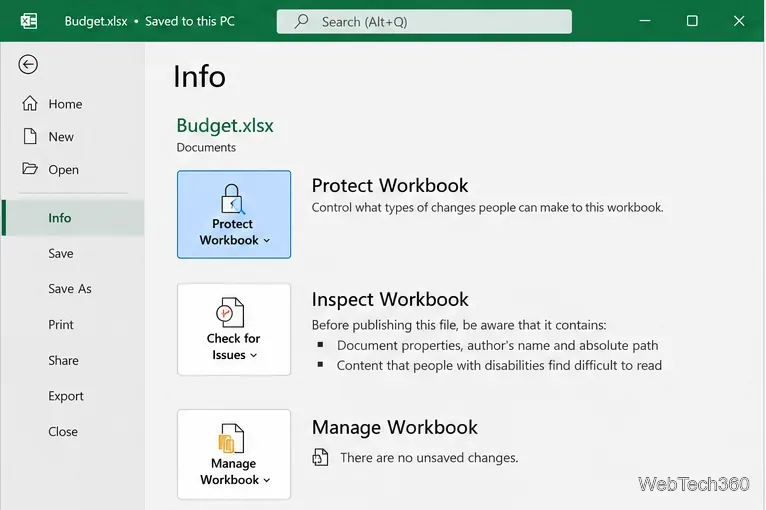Screen dimensions: 766x510
Task: Click 'Document properties, author's name and absolute path'
Action: [497, 345]
